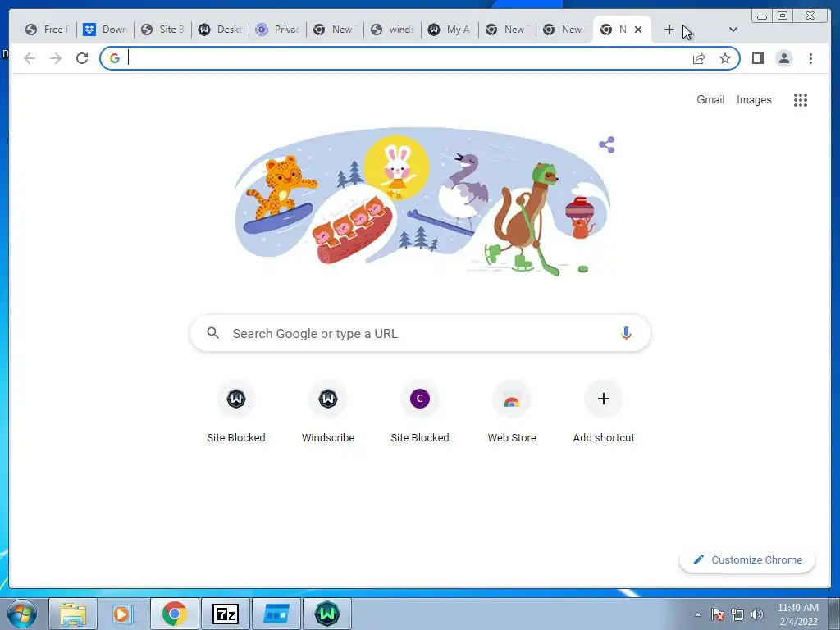Open the Windscribe app in the taskbar

(x=327, y=614)
